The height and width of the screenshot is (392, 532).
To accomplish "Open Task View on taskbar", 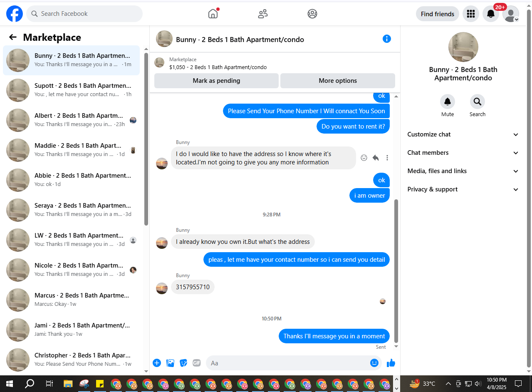I will tap(49, 384).
